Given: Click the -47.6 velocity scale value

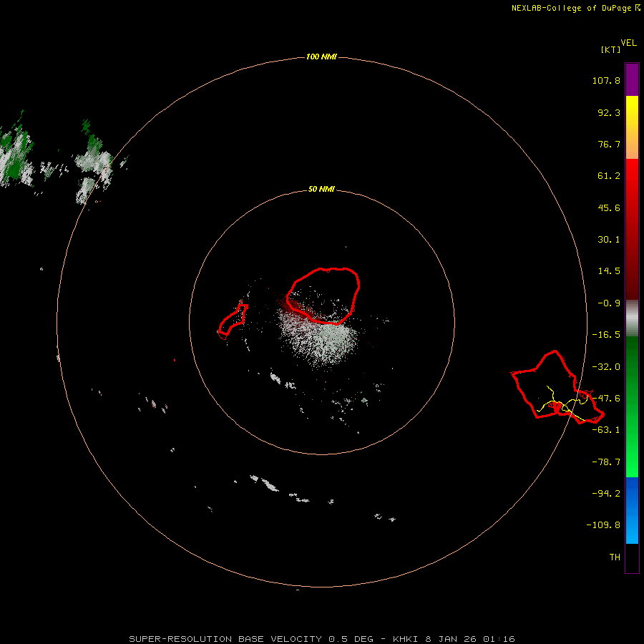Looking at the screenshot, I should pos(606,399).
